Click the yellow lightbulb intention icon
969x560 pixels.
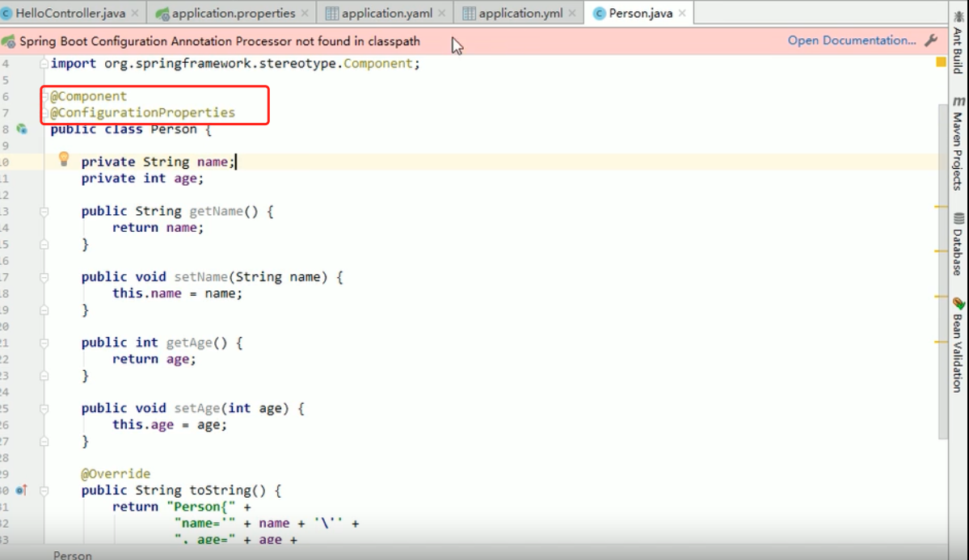(64, 159)
